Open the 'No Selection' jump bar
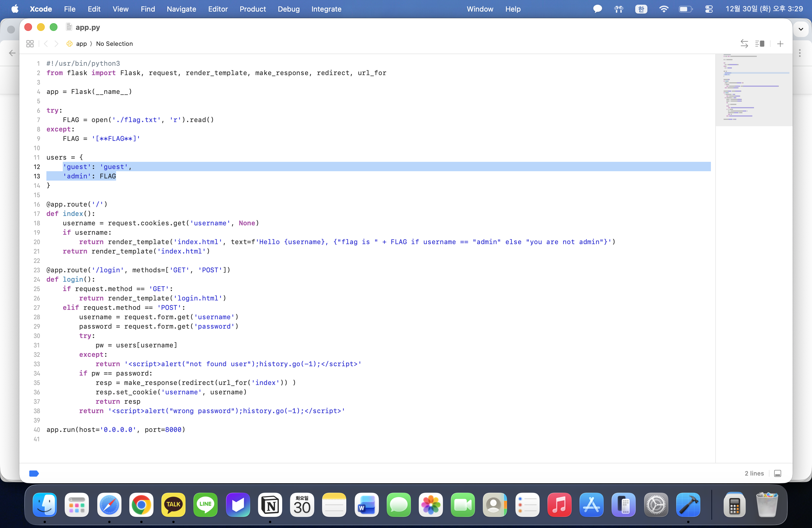Screen dimensions: 812x528 coord(114,44)
